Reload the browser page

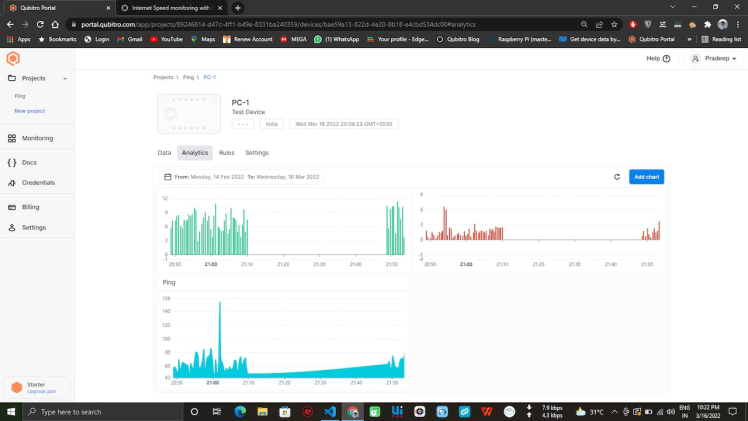tap(40, 24)
